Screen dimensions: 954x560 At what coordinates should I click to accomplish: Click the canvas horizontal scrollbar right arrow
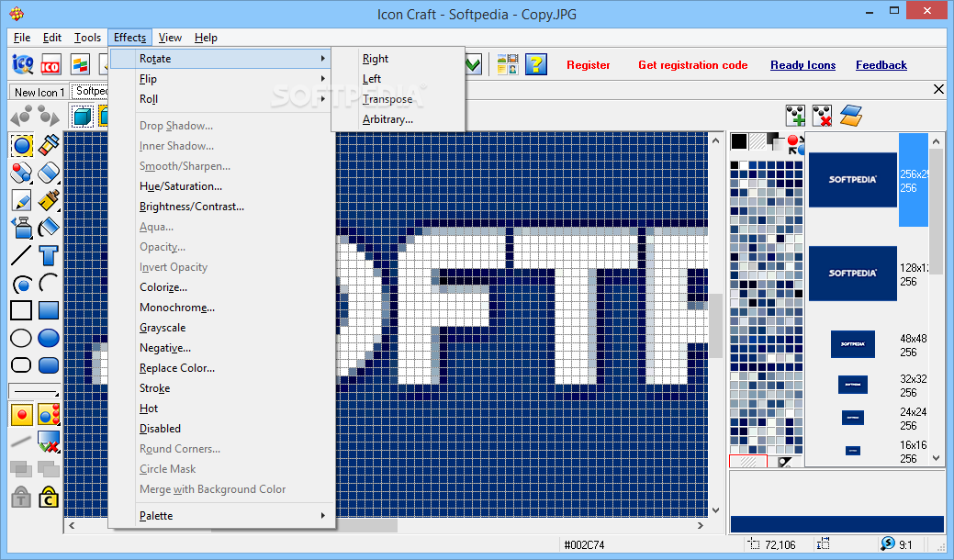pyautogui.click(x=701, y=525)
